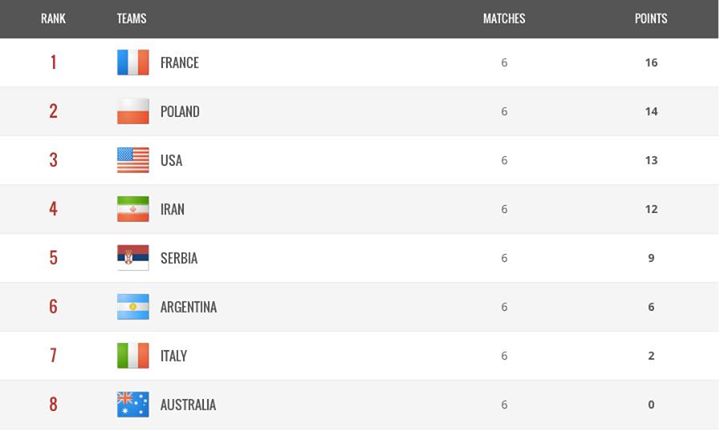Click the rank number 4
720x431 pixels.
pos(53,209)
